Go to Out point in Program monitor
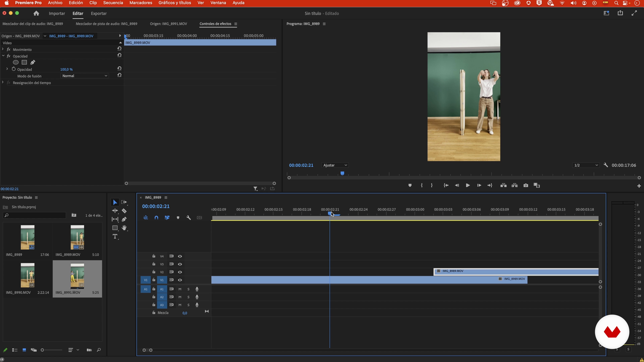 point(490,185)
